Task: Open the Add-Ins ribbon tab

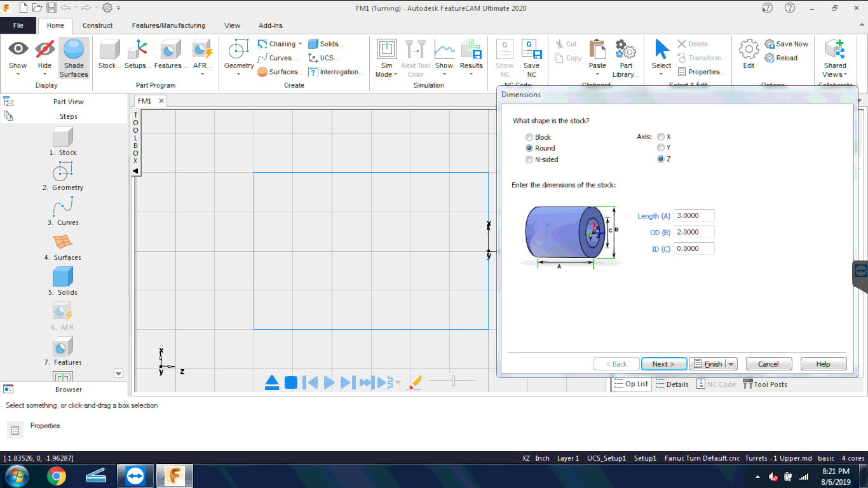Action: tap(271, 25)
